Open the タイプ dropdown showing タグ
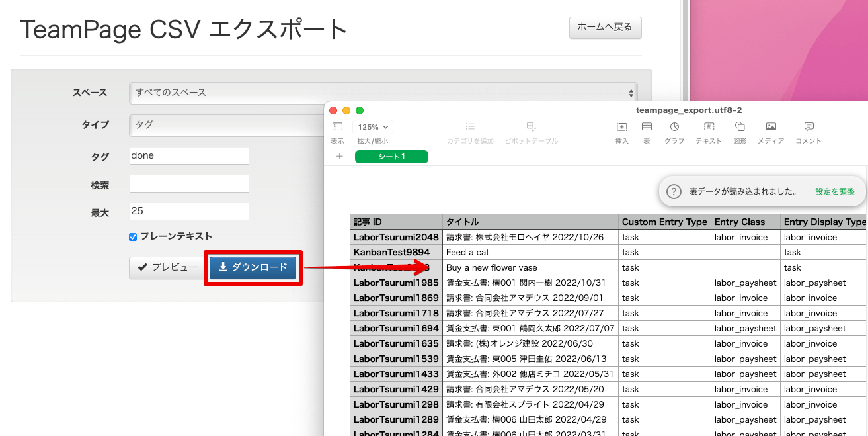Viewport: 868px width, 436px height. [x=226, y=124]
